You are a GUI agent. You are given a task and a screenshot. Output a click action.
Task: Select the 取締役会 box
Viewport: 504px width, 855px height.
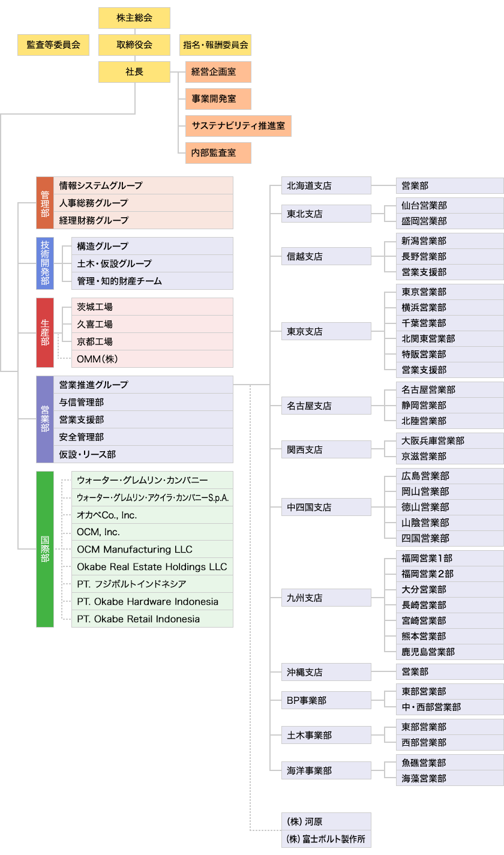[x=134, y=44]
